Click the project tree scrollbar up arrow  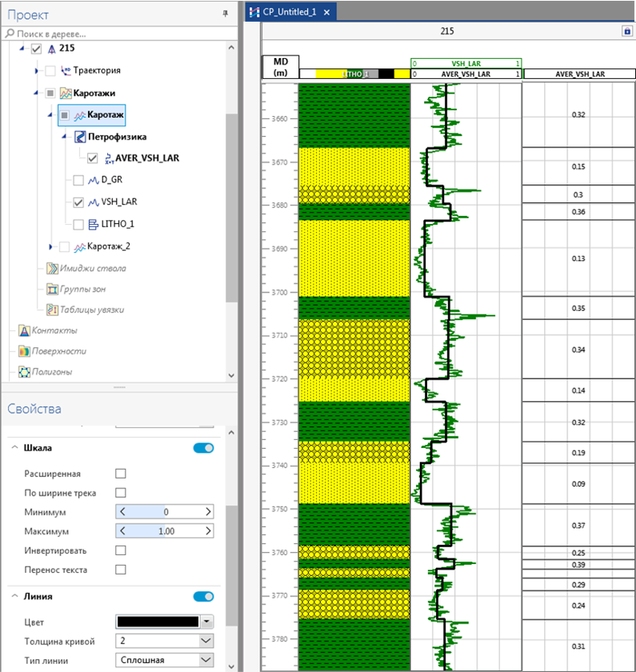point(231,48)
